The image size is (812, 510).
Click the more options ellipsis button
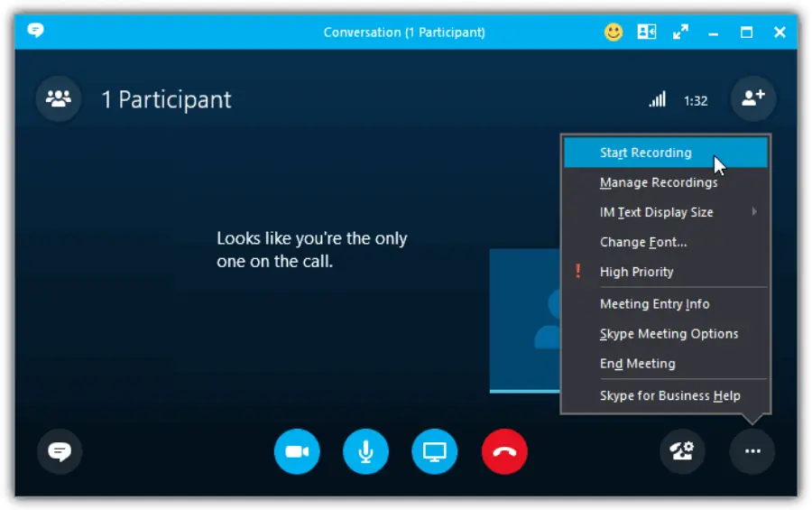coord(752,451)
